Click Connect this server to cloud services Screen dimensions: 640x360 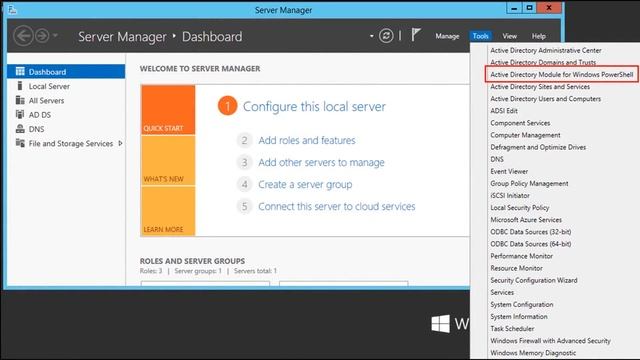337,207
